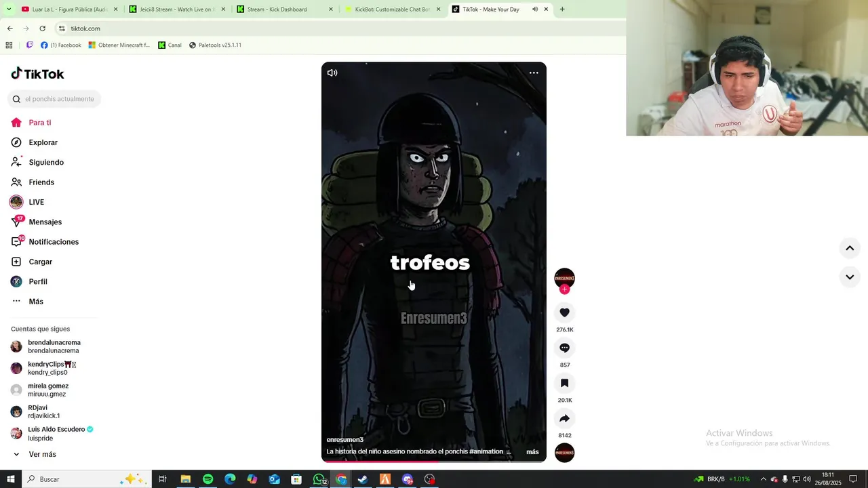Image resolution: width=868 pixels, height=488 pixels.
Task: Open site information icon in address bar
Action: (62, 28)
